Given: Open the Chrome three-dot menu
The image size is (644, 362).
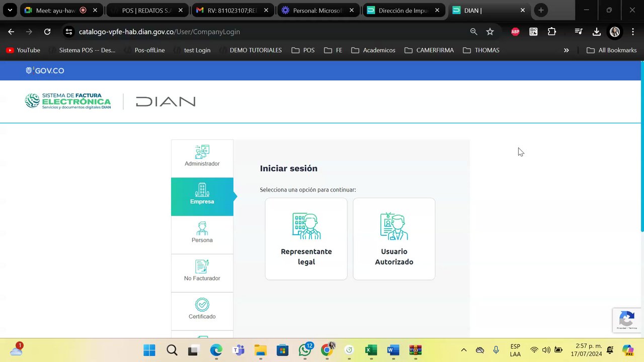Looking at the screenshot, I should coord(632,32).
